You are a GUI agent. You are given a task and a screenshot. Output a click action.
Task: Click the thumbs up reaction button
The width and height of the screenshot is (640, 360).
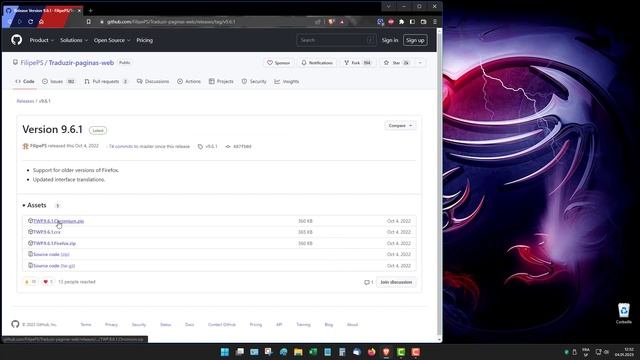[30, 282]
